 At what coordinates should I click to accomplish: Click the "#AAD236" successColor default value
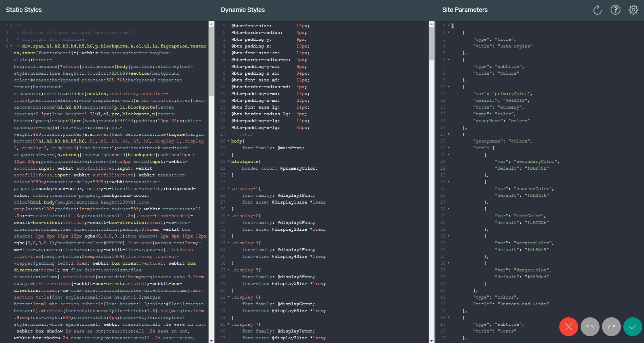[x=537, y=195]
